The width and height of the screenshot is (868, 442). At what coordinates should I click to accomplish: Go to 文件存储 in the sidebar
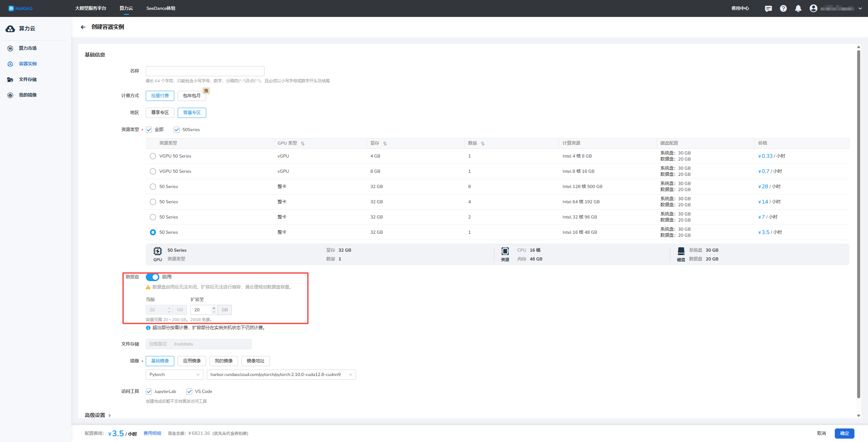(28, 80)
